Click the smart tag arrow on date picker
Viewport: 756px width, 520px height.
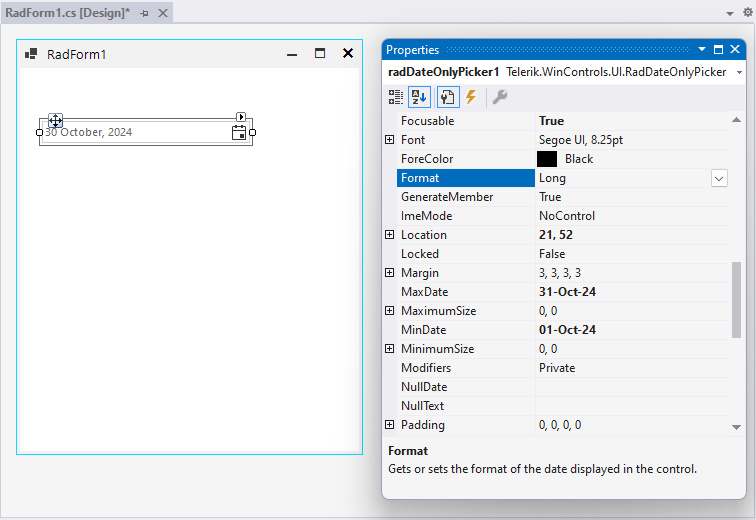click(241, 117)
